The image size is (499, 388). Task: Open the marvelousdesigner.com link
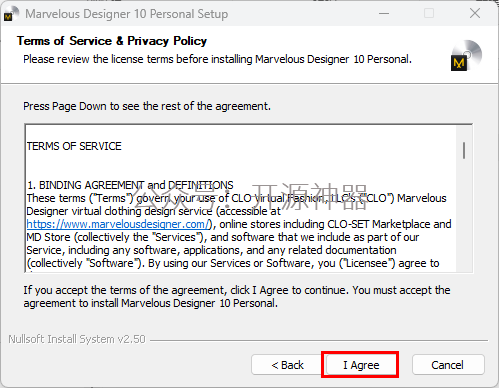(x=119, y=224)
